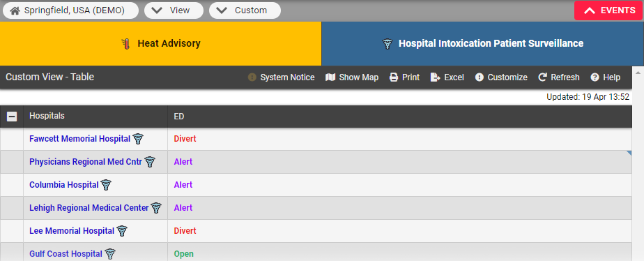Click the Refresh circular arrow icon
This screenshot has height=261, width=644.
(x=543, y=77)
